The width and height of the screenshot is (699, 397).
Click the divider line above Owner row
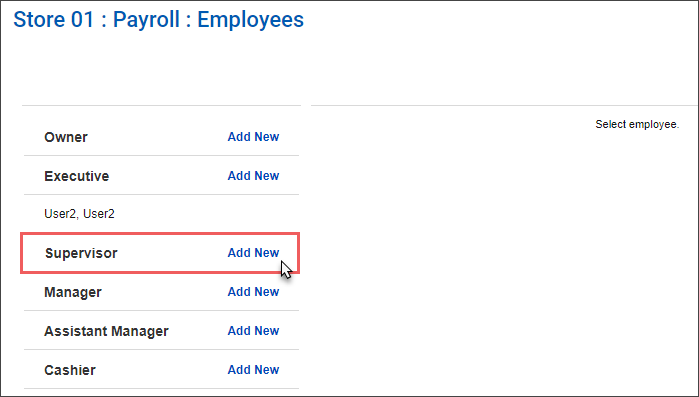[161, 106]
